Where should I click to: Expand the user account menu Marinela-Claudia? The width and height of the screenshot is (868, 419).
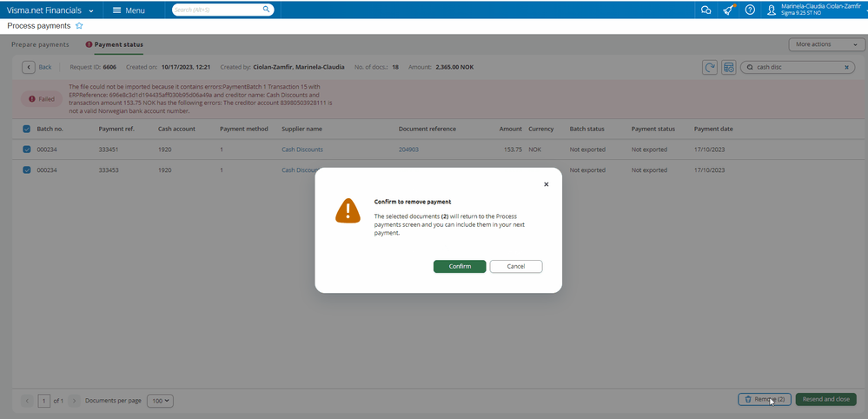820,9
